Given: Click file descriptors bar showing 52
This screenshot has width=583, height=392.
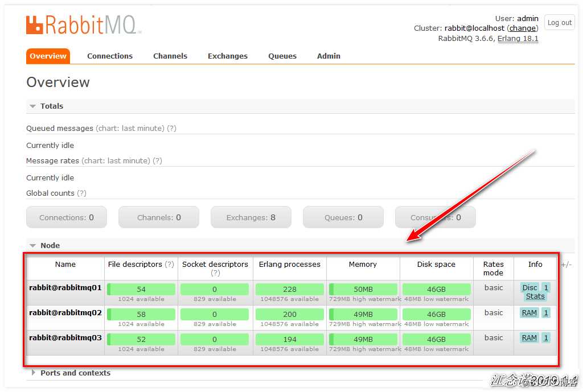Looking at the screenshot, I should (141, 339).
